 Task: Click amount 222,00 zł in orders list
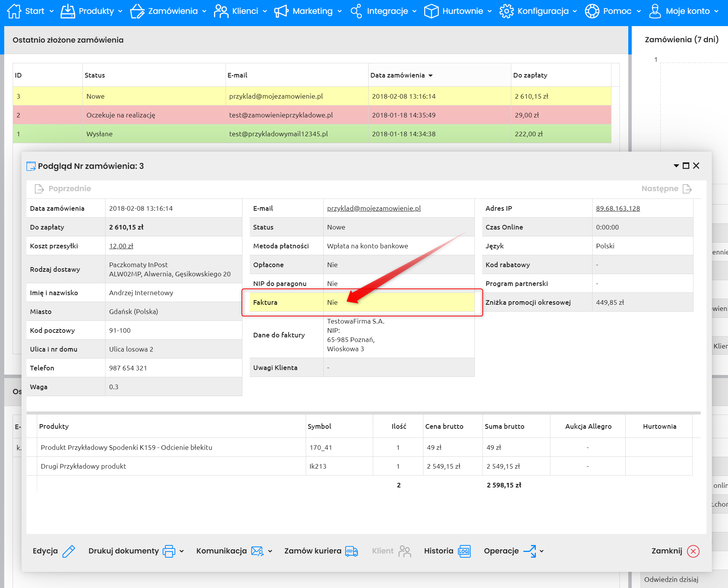pyautogui.click(x=529, y=134)
